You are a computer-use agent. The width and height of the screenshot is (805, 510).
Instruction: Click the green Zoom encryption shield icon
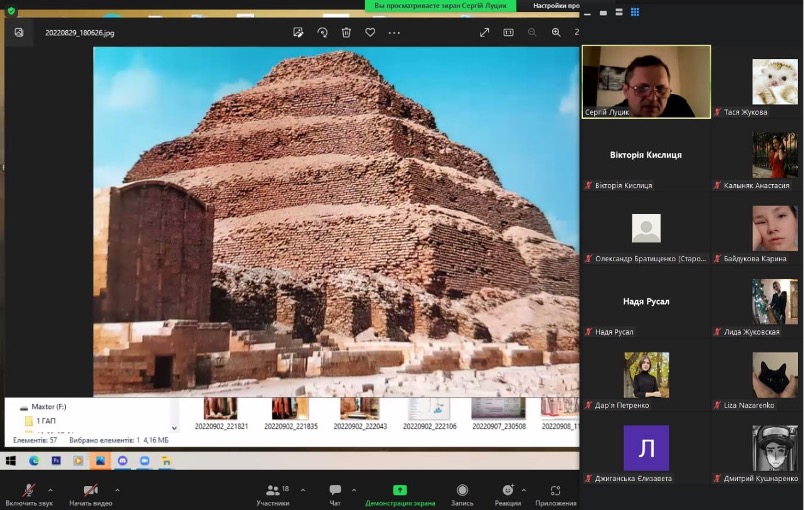[11, 10]
